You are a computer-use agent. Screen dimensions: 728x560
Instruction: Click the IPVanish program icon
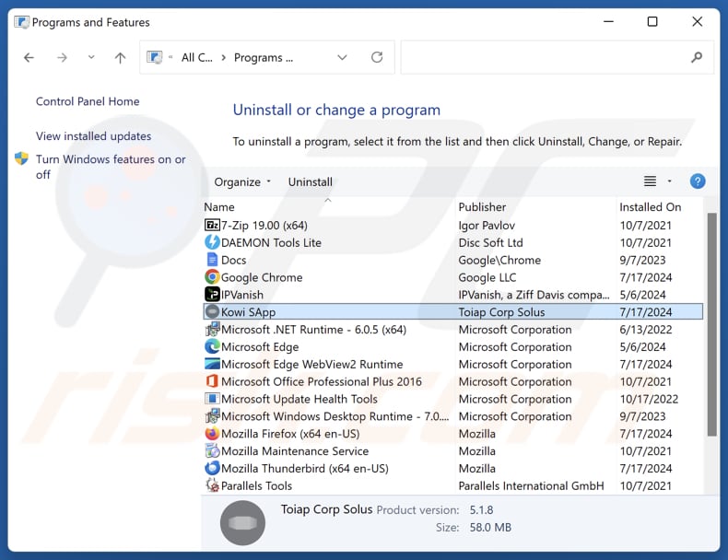pos(212,294)
